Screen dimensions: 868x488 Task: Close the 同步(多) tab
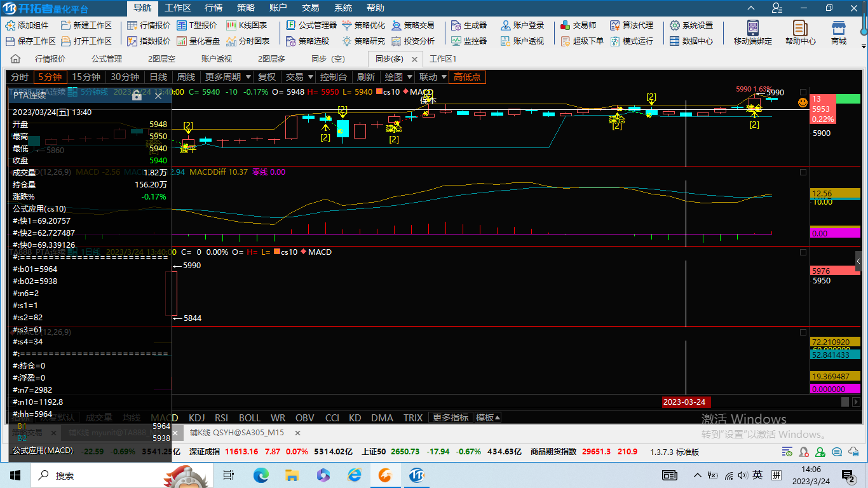tap(415, 59)
